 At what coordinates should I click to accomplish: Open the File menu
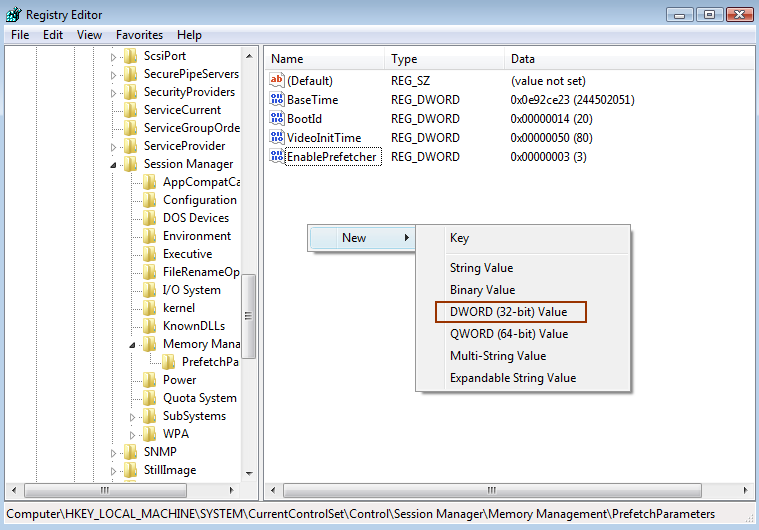20,35
